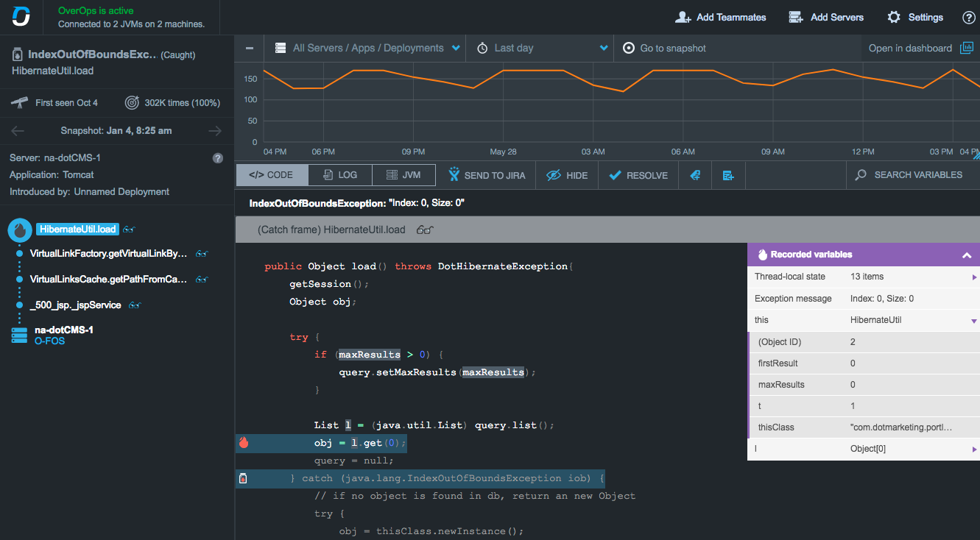Viewport: 980px width, 540px height.
Task: Click the firstResult variable row
Action: [x=864, y=363]
